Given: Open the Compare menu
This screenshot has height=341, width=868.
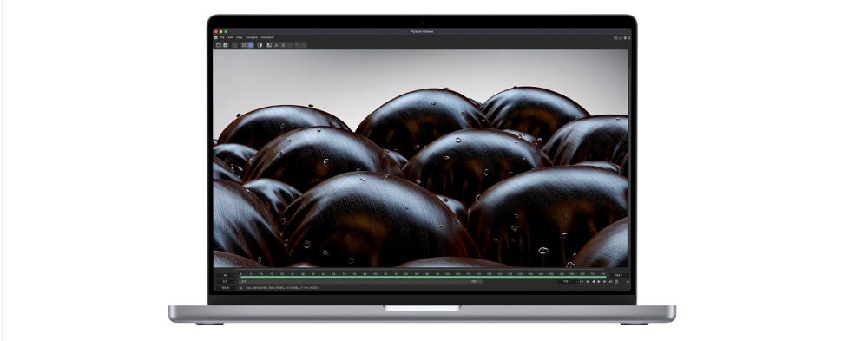Looking at the screenshot, I should 252,37.
